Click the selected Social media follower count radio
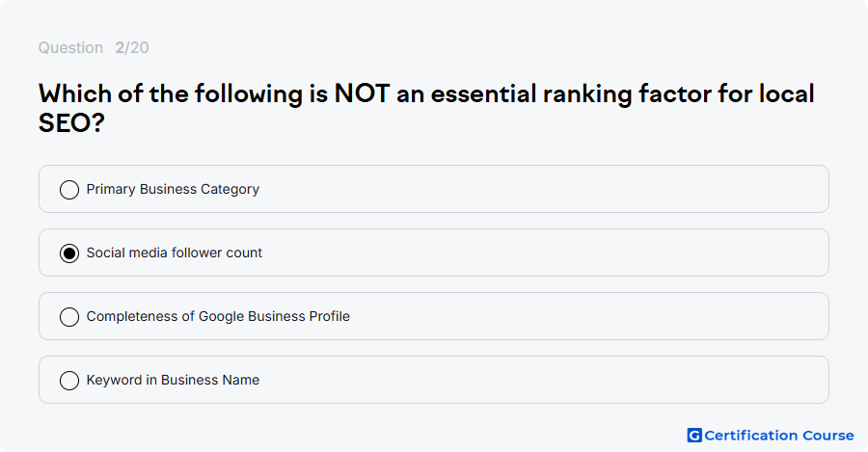Image resolution: width=868 pixels, height=452 pixels. click(x=69, y=253)
